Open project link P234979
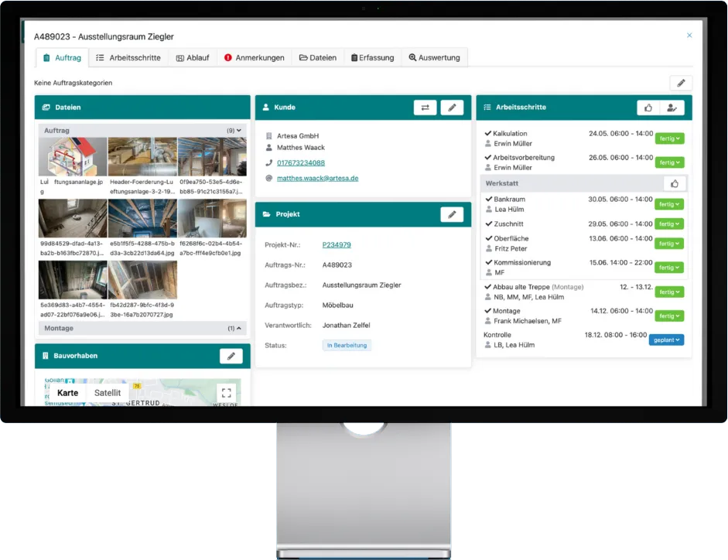 (337, 245)
